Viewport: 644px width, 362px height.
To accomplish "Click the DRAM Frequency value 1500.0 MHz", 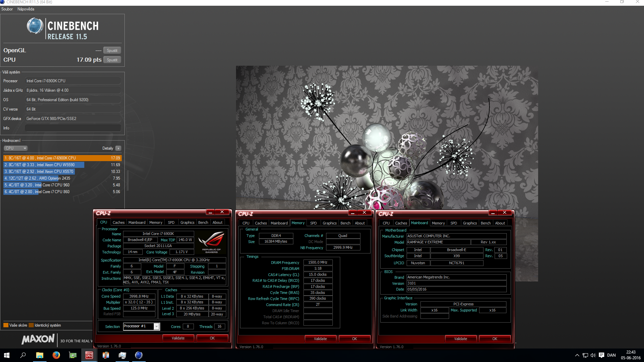I will click(x=318, y=262).
